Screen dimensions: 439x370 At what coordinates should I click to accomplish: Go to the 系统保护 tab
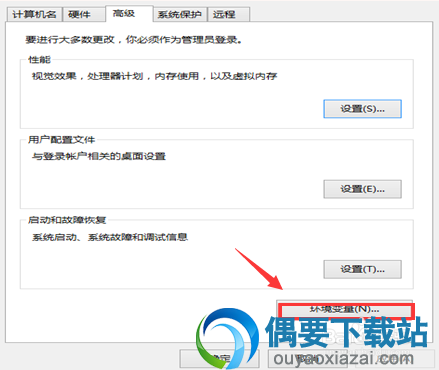(180, 15)
